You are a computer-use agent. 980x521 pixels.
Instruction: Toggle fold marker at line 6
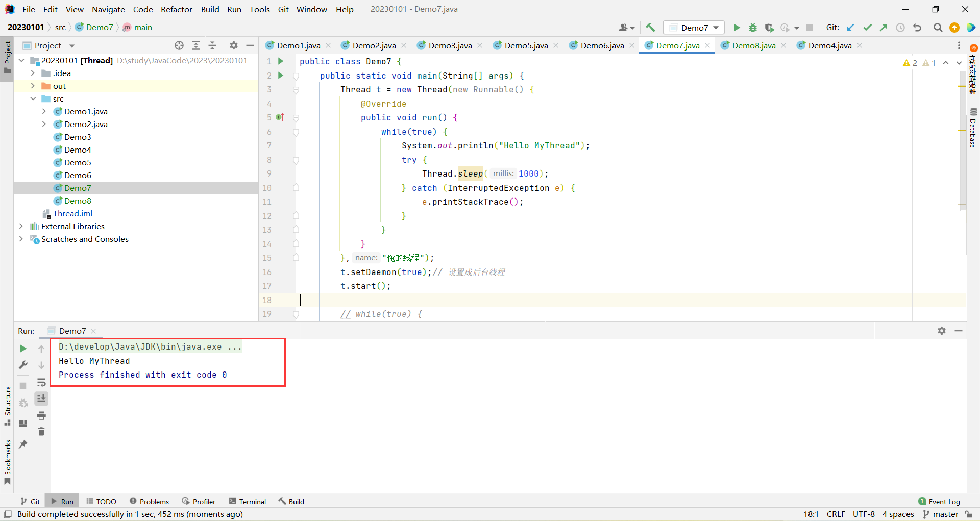click(x=296, y=132)
